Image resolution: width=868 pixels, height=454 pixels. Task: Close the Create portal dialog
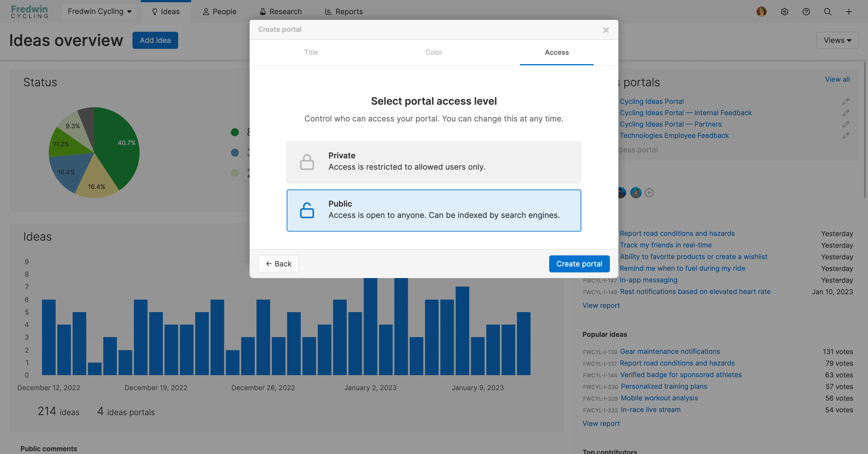click(606, 30)
